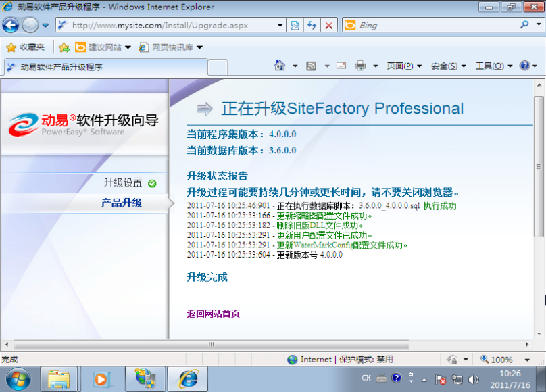Image resolution: width=546 pixels, height=392 pixels.
Task: Open Windows Media Player from the taskbar
Action: (103, 378)
